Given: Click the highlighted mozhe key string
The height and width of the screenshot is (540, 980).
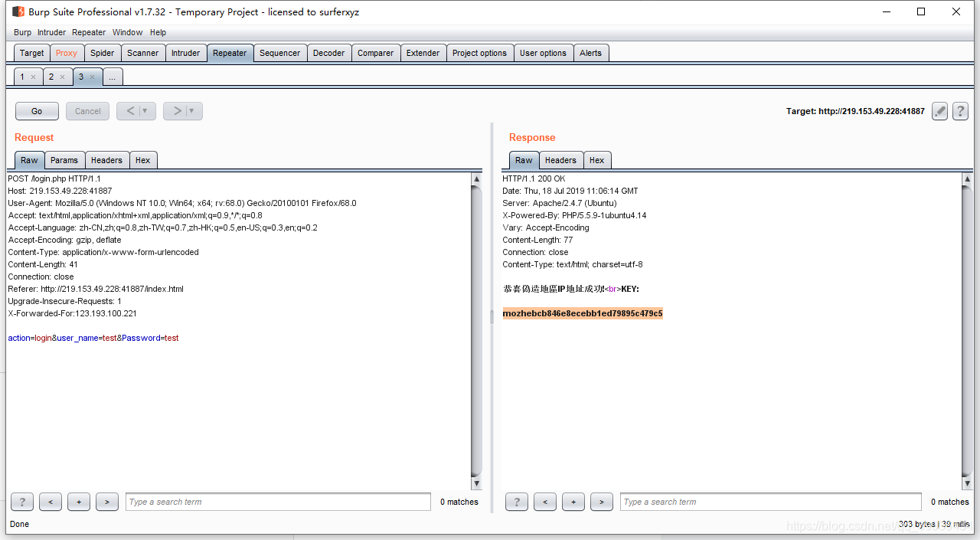Looking at the screenshot, I should pos(583,313).
